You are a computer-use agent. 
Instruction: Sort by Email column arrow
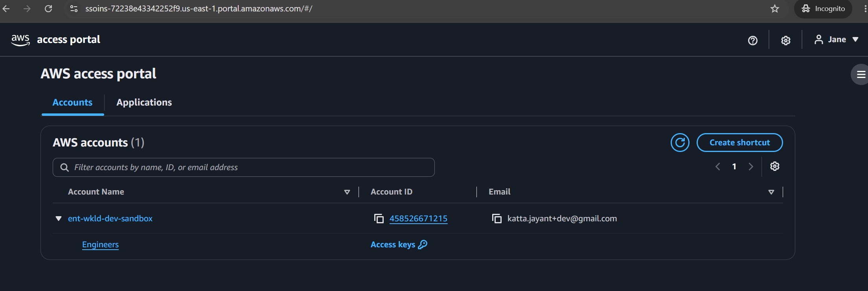[771, 192]
